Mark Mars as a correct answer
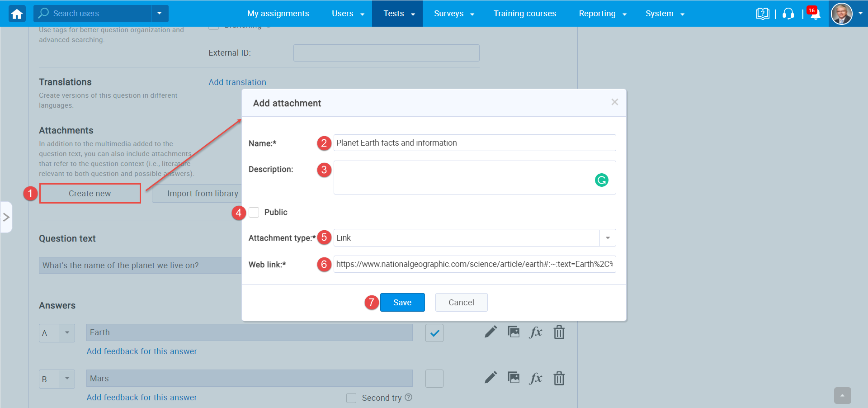 pyautogui.click(x=434, y=378)
